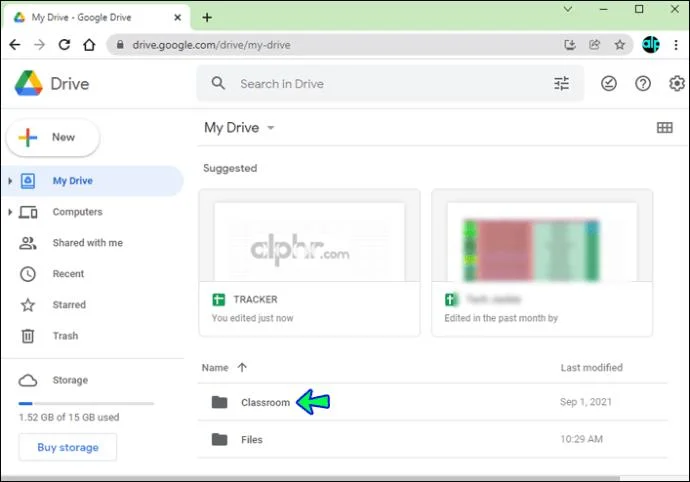690x482 pixels.
Task: Open the Help question mark icon
Action: [x=642, y=83]
